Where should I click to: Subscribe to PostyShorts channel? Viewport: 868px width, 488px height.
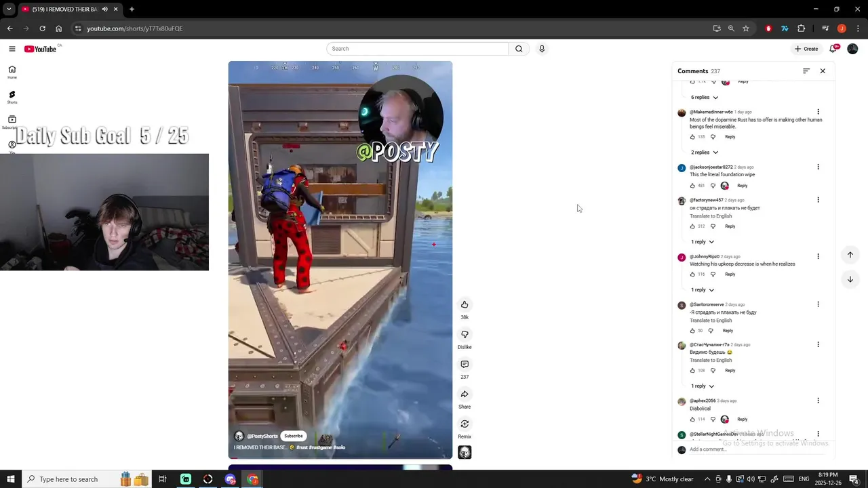point(294,436)
